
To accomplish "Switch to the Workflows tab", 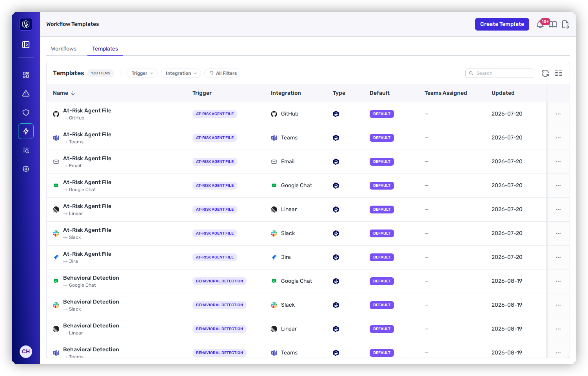I will pyautogui.click(x=64, y=49).
